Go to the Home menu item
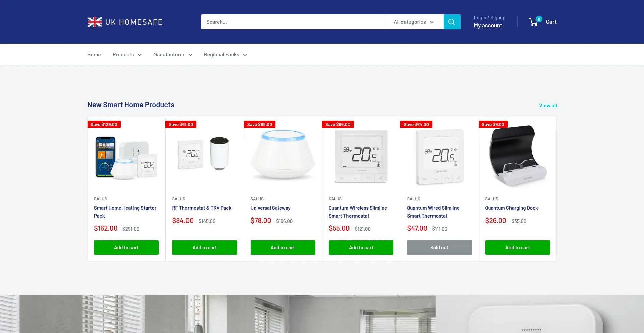Image resolution: width=644 pixels, height=333 pixels. point(94,55)
